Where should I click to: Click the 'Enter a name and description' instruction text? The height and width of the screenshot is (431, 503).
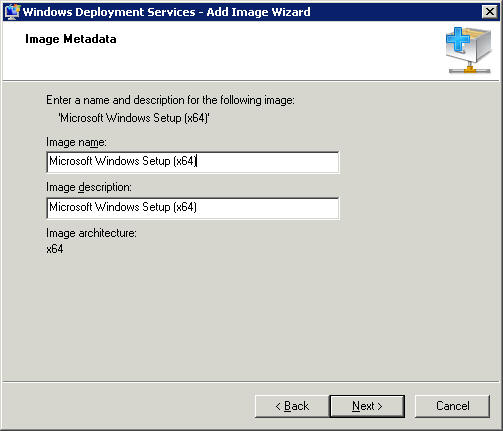point(170,100)
